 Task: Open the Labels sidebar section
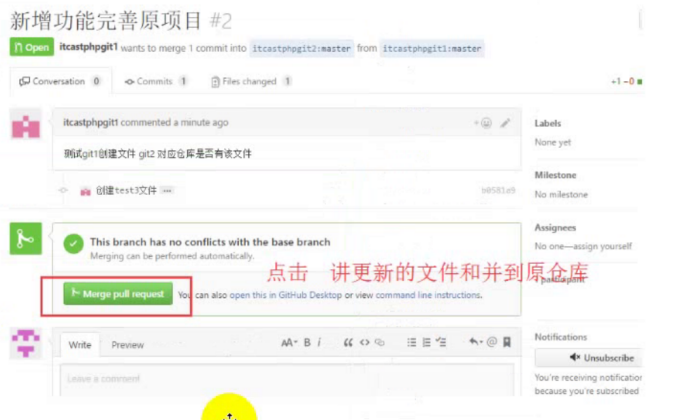548,124
